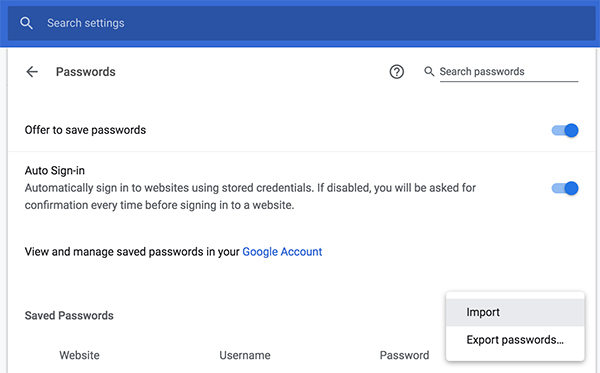Click the Username column header
The width and height of the screenshot is (600, 373).
coord(245,355)
